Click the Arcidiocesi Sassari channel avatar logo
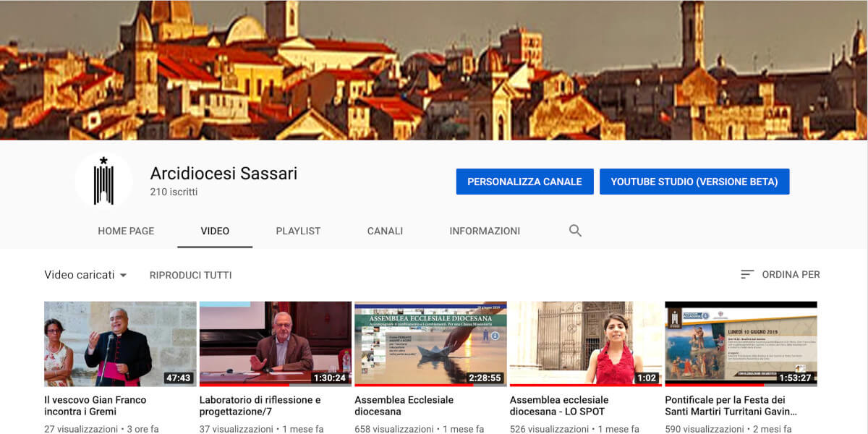The height and width of the screenshot is (434, 868). click(103, 181)
